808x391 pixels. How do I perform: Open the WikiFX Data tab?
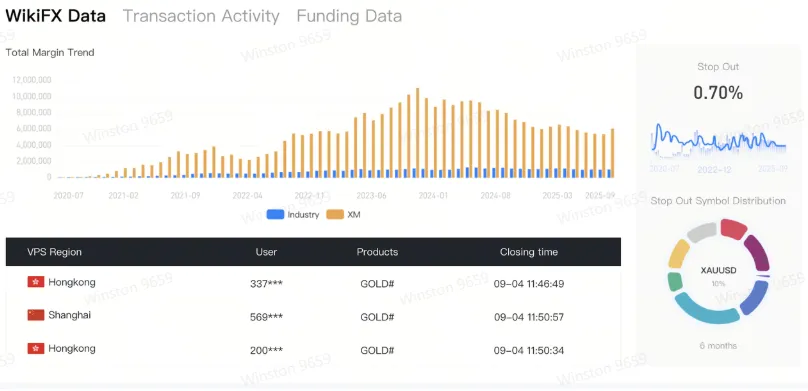pos(56,16)
